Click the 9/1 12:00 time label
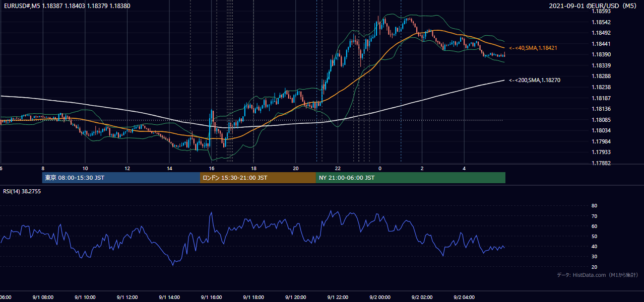This screenshot has width=644, height=302. point(127,297)
